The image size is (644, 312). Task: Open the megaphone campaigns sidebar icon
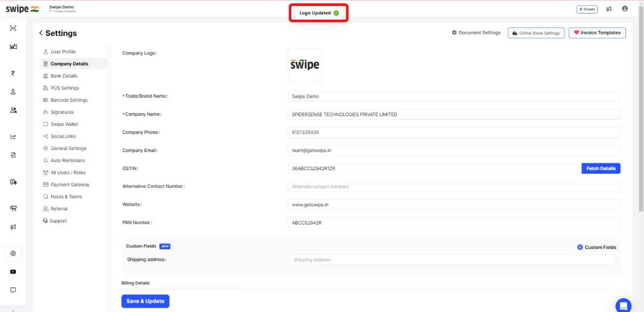(x=13, y=227)
